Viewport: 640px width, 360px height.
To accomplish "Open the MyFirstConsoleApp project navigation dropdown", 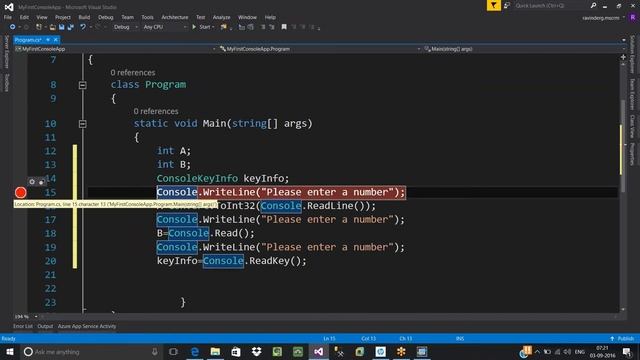I will pos(115,49).
